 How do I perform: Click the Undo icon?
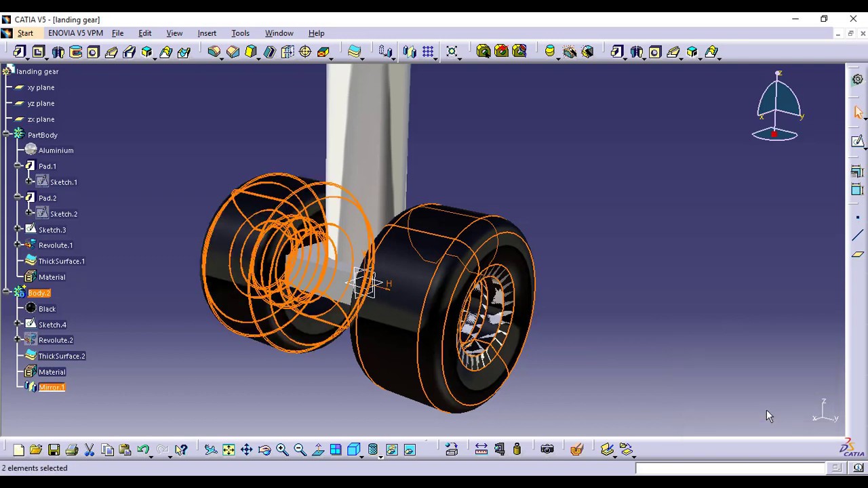tap(143, 449)
